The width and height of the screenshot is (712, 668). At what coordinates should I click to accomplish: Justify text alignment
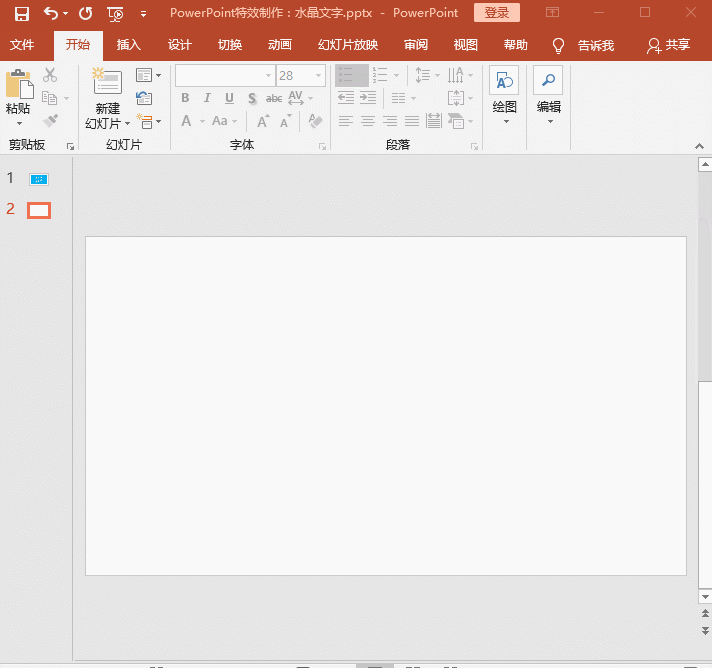pos(412,121)
